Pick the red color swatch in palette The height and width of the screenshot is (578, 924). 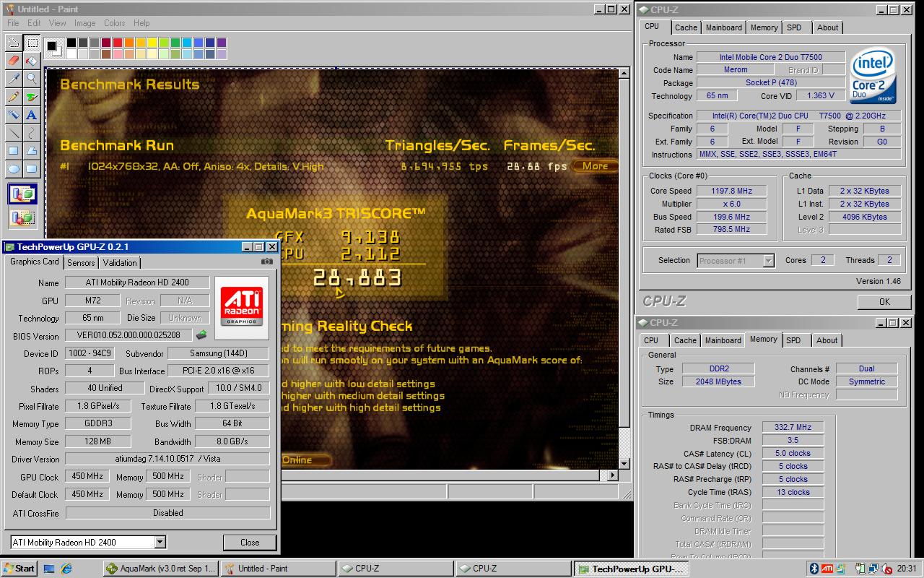(x=118, y=43)
